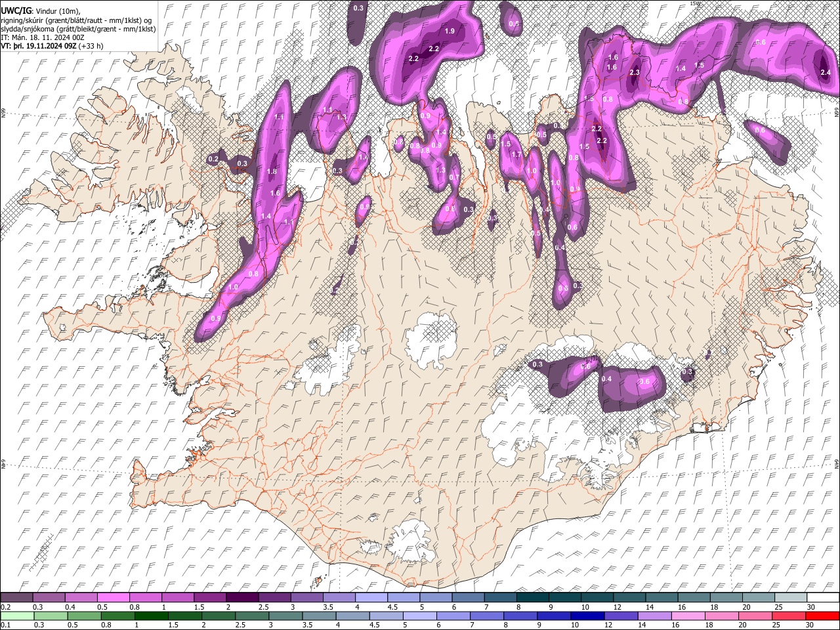Click the 'IT: Mán. 18. 11. 2024 00Z' text
Screen dimensions: 840x630
click(42, 38)
